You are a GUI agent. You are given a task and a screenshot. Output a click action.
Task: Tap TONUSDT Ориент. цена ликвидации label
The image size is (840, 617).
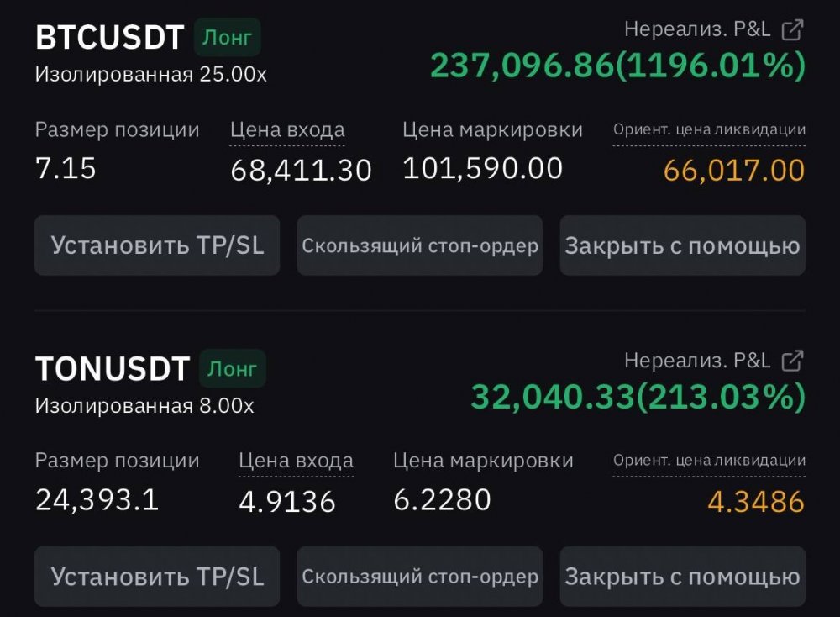point(709,461)
